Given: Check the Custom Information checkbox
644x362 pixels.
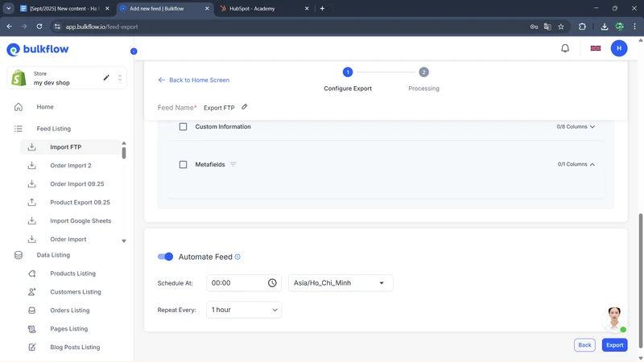Looking at the screenshot, I should pos(184,127).
